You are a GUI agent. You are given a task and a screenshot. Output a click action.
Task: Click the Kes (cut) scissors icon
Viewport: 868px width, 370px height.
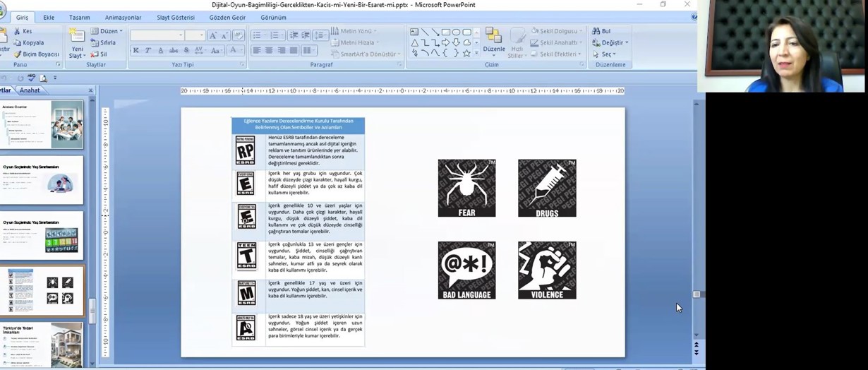point(18,31)
